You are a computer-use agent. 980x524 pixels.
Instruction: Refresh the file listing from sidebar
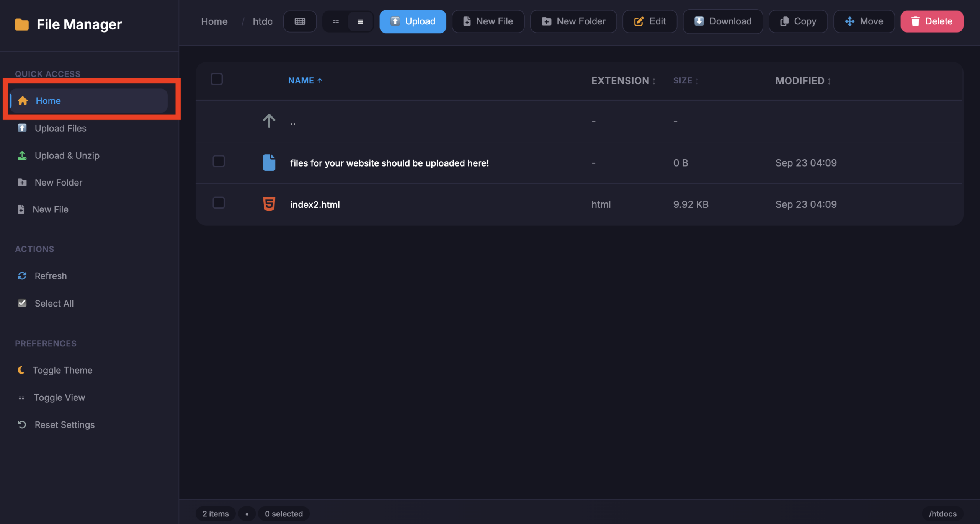(42, 276)
